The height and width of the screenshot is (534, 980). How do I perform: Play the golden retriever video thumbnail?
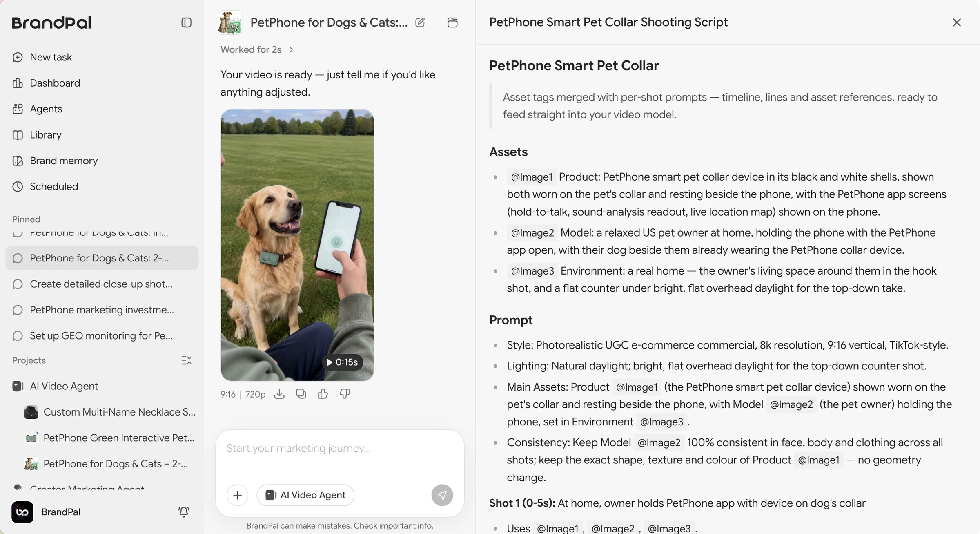click(297, 245)
